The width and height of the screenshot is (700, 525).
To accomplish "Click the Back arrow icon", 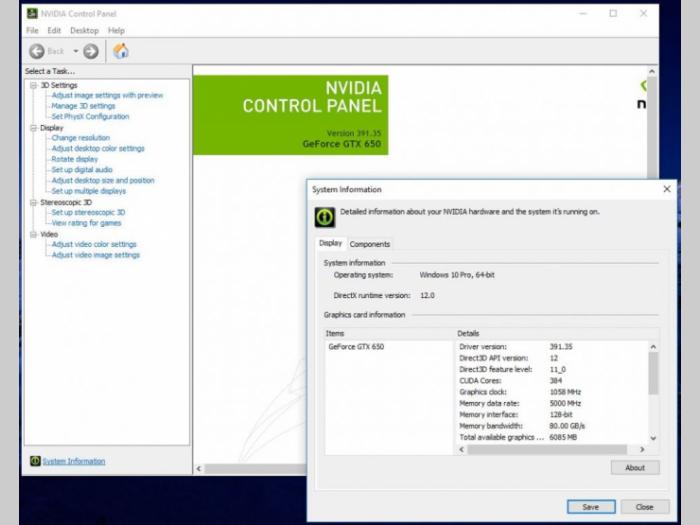I will (x=37, y=51).
